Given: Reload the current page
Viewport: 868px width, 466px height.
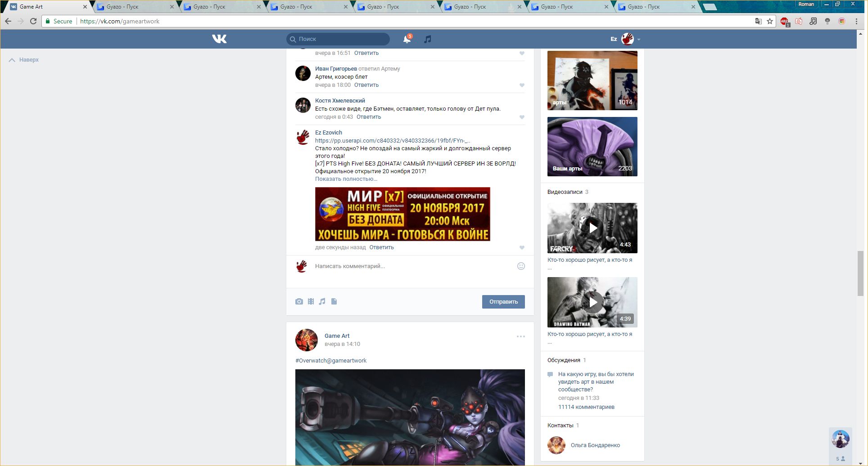Looking at the screenshot, I should tap(33, 21).
